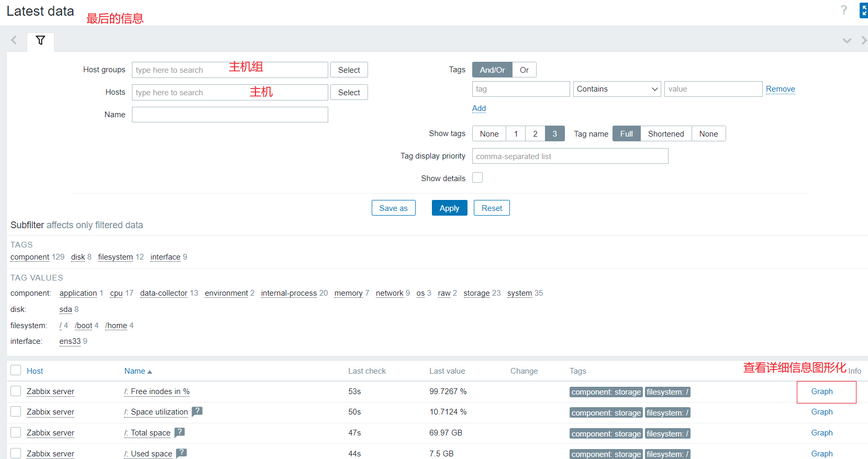
Task: Click the Save as button
Action: point(393,208)
